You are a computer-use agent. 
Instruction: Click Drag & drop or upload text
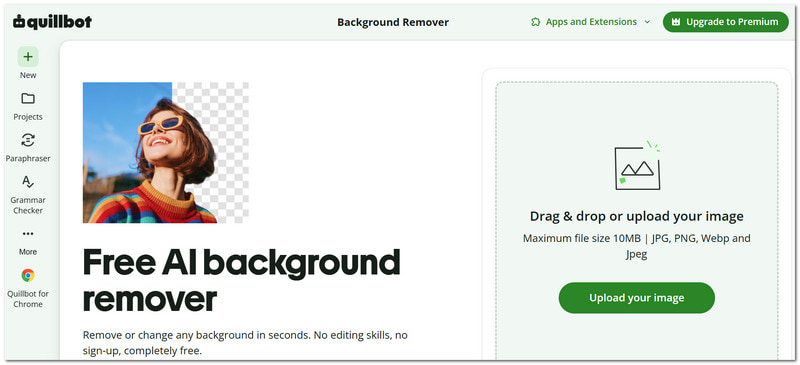coord(637,216)
